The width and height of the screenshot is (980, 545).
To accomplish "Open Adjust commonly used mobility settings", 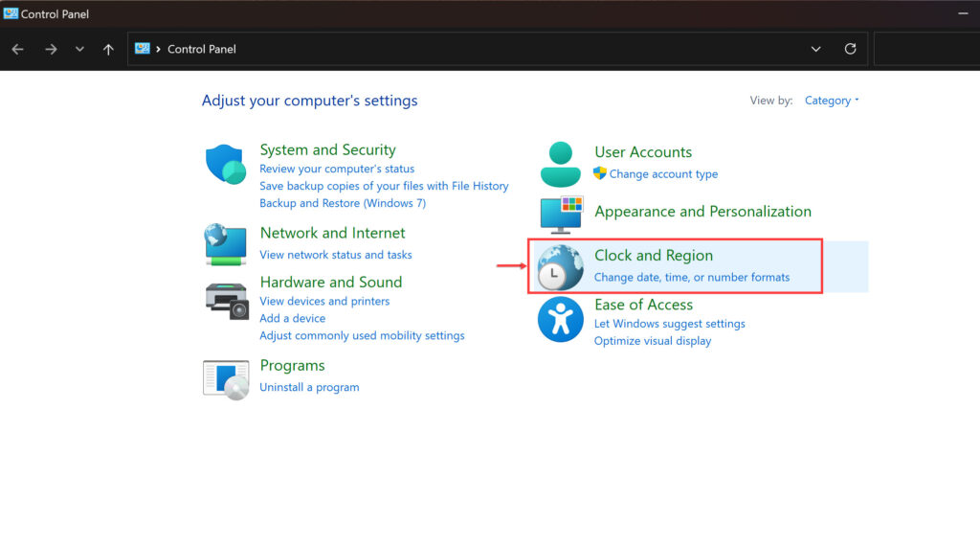I will click(x=362, y=335).
